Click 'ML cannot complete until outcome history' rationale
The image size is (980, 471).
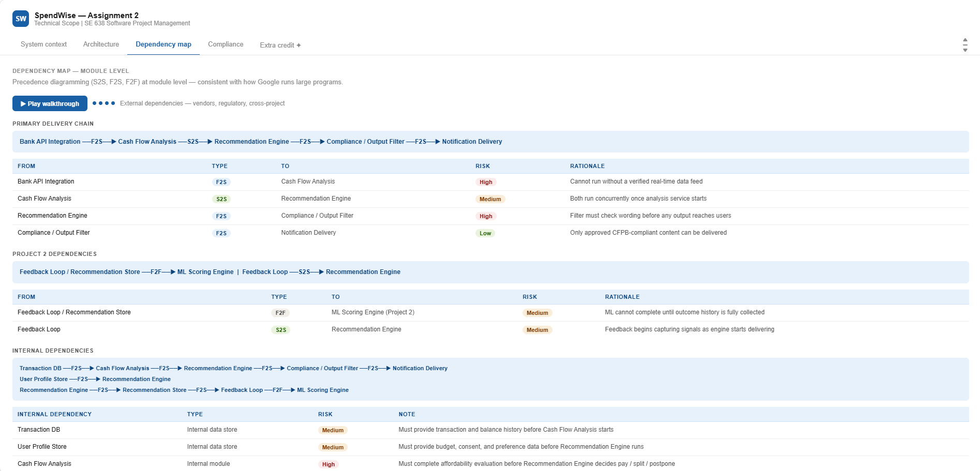coord(685,312)
